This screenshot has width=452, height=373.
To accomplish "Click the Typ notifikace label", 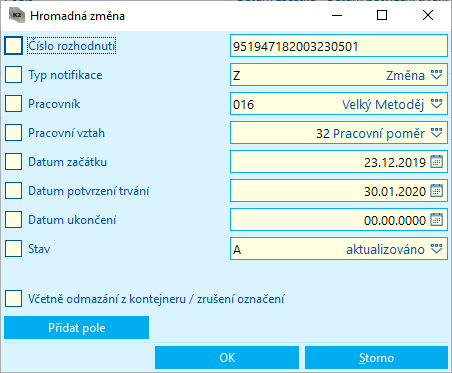I will coord(65,75).
